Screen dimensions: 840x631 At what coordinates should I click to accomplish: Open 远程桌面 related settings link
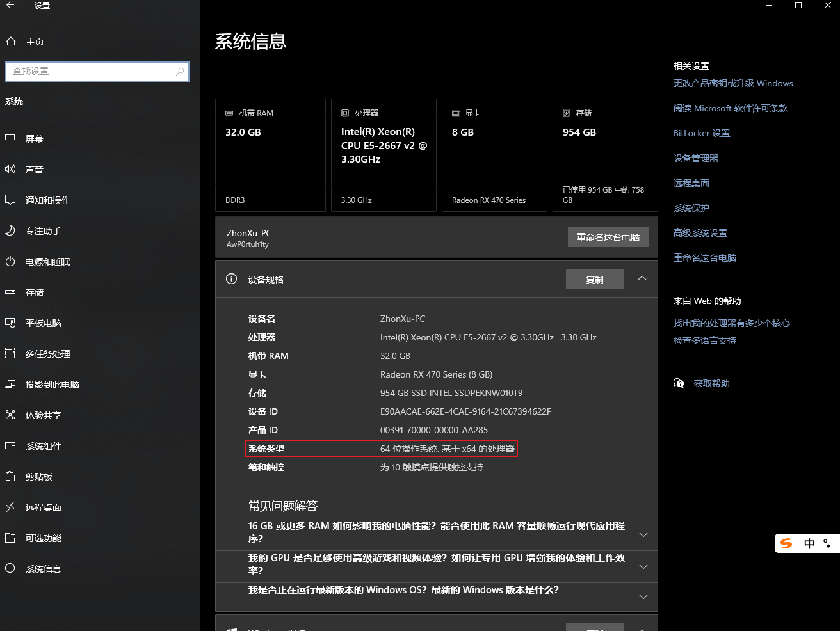click(x=691, y=183)
